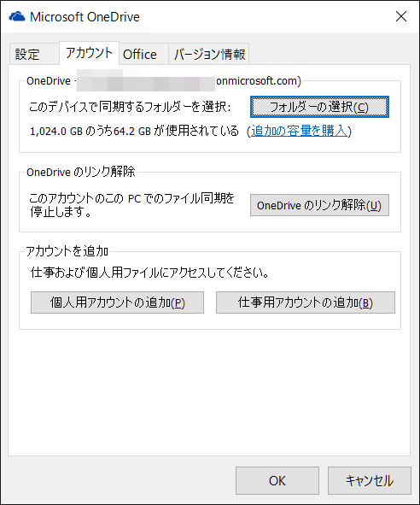This screenshot has width=420, height=505.
Task: Click the text このアカウントのこの PC でのファイル同期を停止します
Action: click(x=132, y=205)
